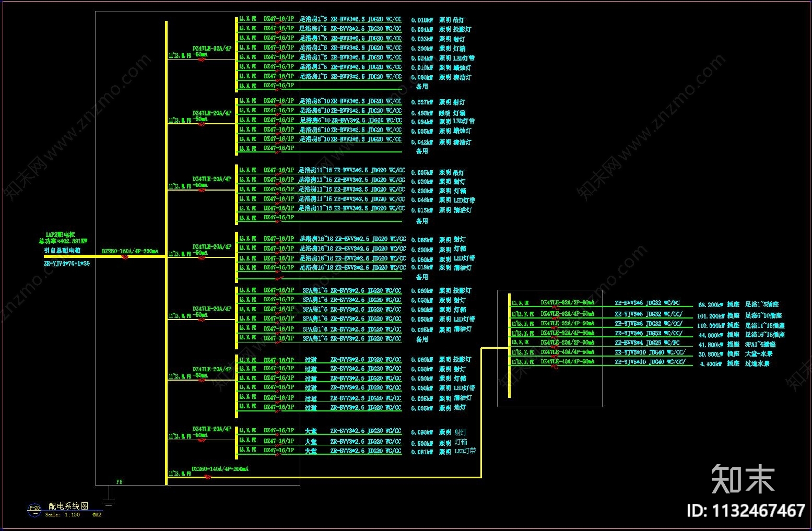Select the 'PE' label at the cabinet bottom

[x=119, y=482]
